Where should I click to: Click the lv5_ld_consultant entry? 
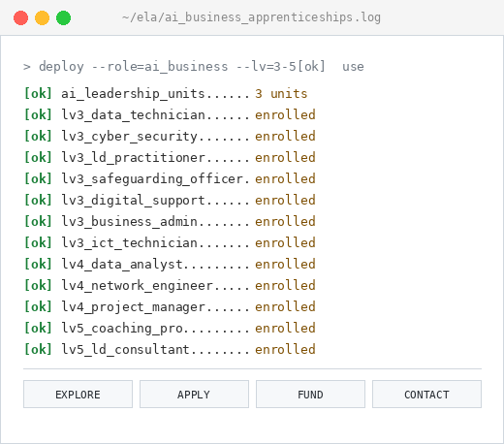[170, 350]
